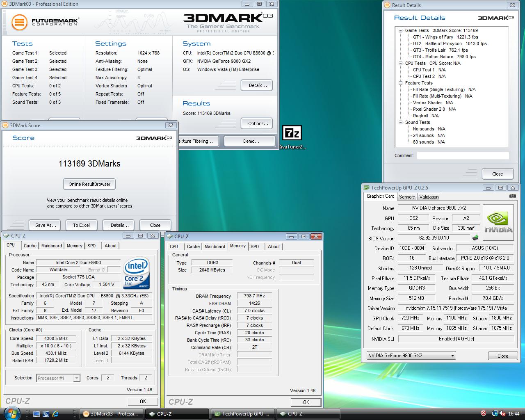Viewport: 525px width, 420px height.
Task: Click the TechPowerUp GPU-Z taskbar button
Action: coord(243,414)
